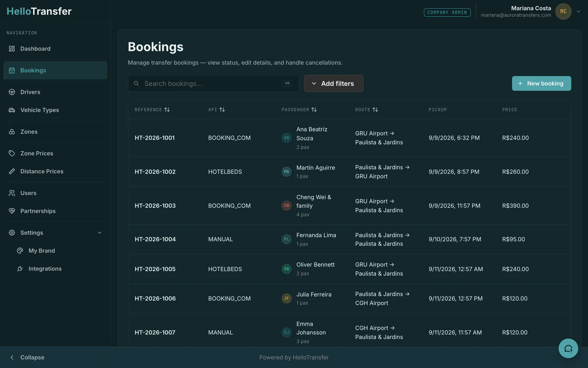Image resolution: width=588 pixels, height=368 pixels.
Task: Click the EJ avatar for Emma Johansson
Action: coord(287,332)
